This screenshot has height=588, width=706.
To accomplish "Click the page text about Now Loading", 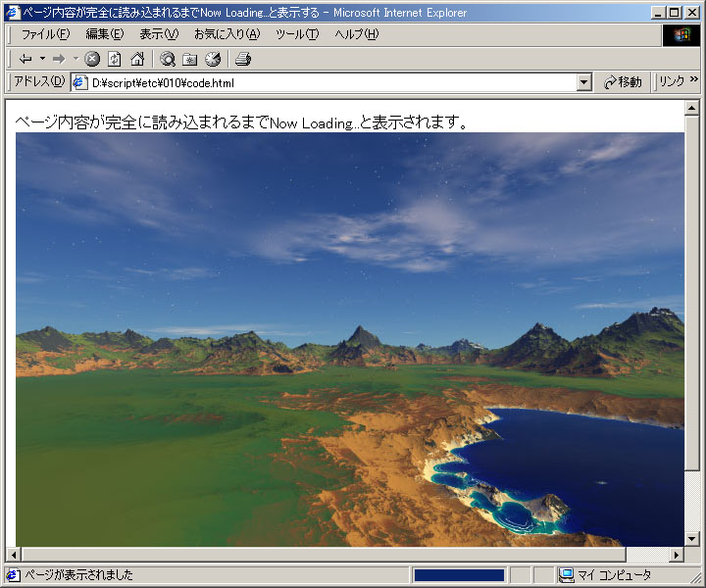I will point(242,122).
